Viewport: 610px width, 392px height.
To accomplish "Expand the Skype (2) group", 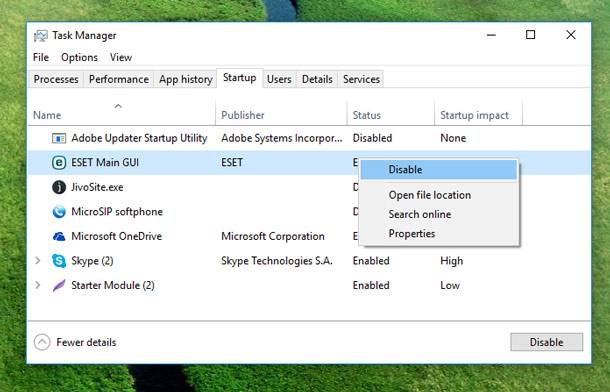I will [x=38, y=261].
